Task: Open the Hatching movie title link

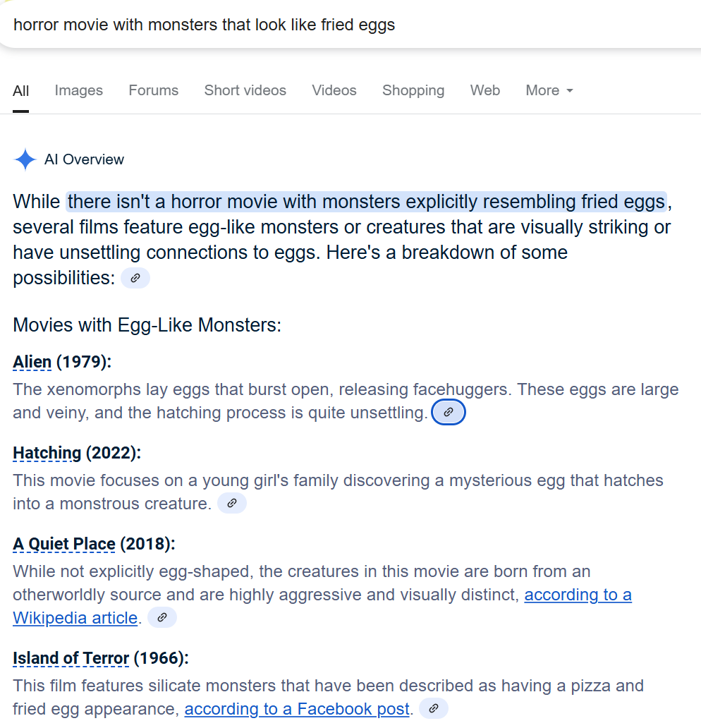Action: coord(47,453)
